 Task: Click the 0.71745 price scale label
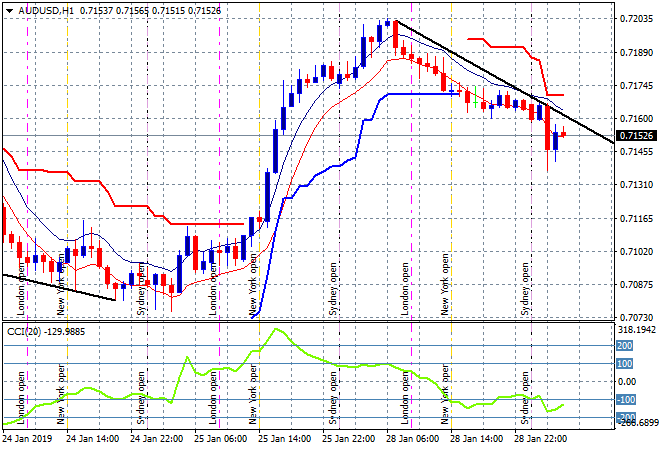[635, 85]
